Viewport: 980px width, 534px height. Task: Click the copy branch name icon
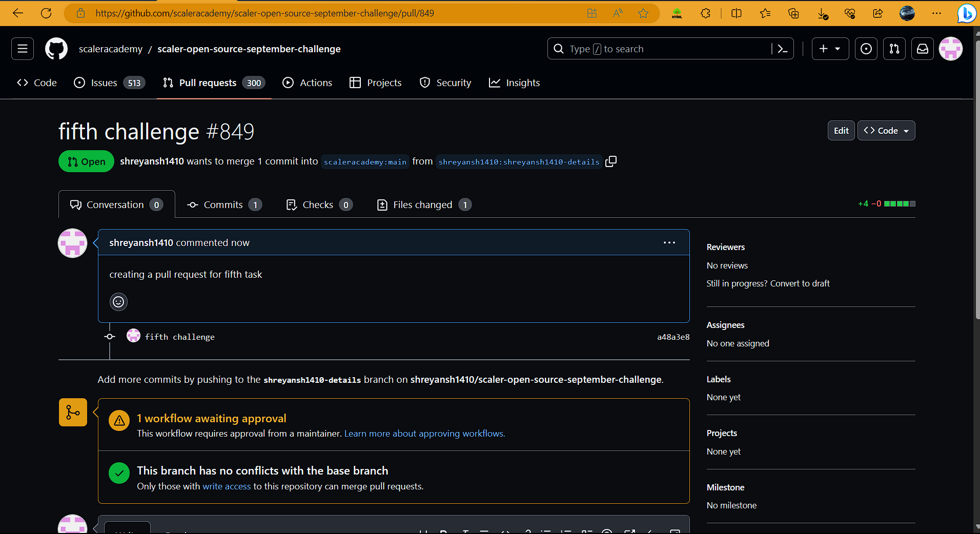611,161
